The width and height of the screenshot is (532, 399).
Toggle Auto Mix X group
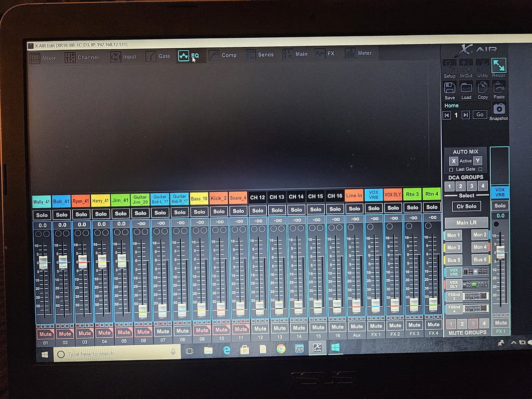453,161
